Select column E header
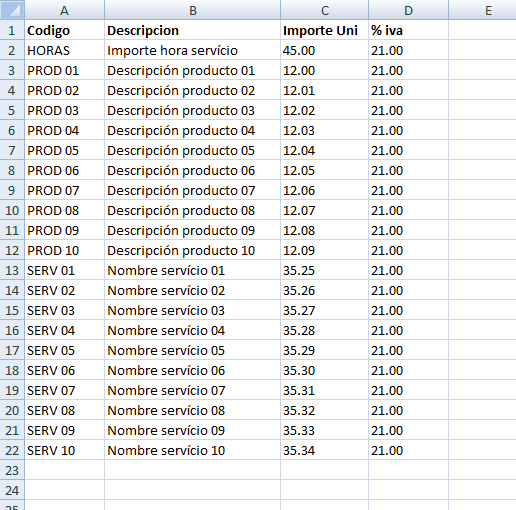Screen dimensions: 516x510 click(482, 10)
